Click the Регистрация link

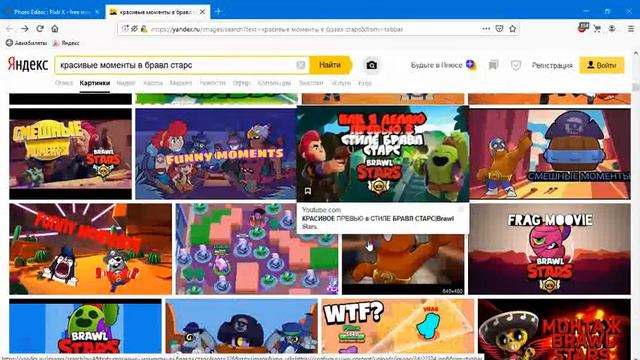coord(552,65)
